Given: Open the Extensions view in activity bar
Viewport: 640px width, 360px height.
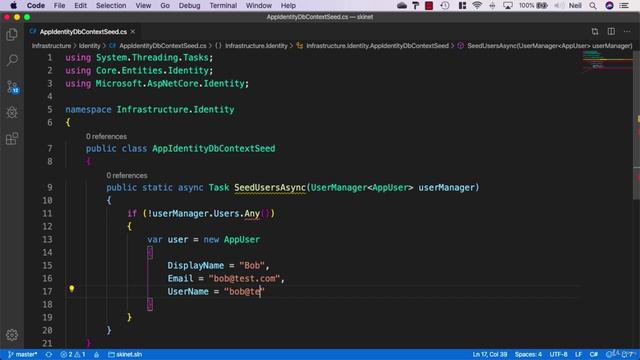Looking at the screenshot, I should click(x=12, y=139).
